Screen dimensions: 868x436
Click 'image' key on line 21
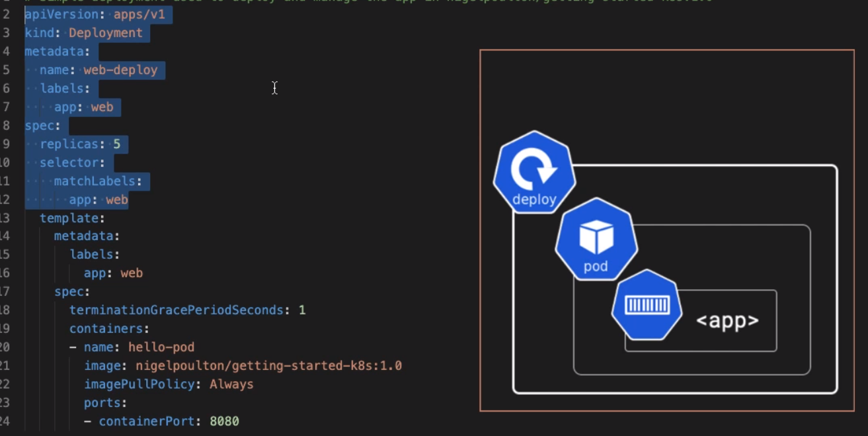point(102,365)
